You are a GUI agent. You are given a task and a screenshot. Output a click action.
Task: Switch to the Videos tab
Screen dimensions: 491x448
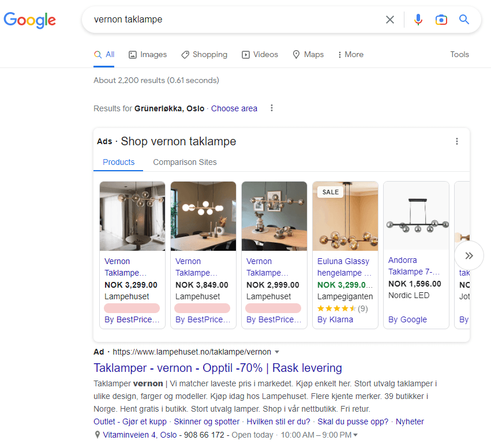(260, 55)
